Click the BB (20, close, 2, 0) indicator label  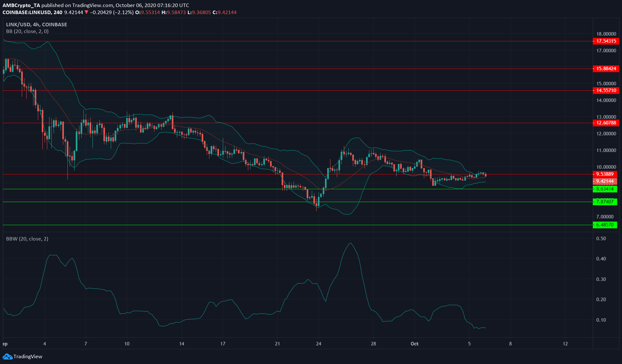tap(28, 31)
